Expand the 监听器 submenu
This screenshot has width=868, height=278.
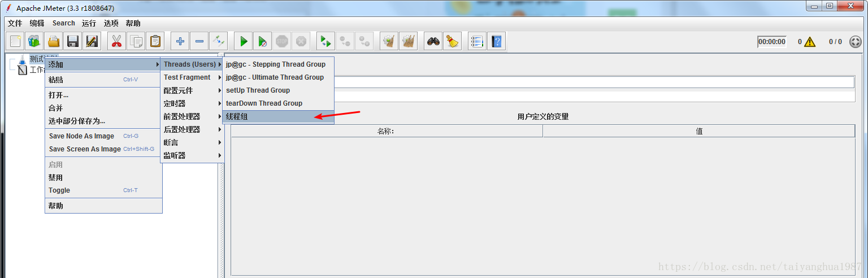192,155
